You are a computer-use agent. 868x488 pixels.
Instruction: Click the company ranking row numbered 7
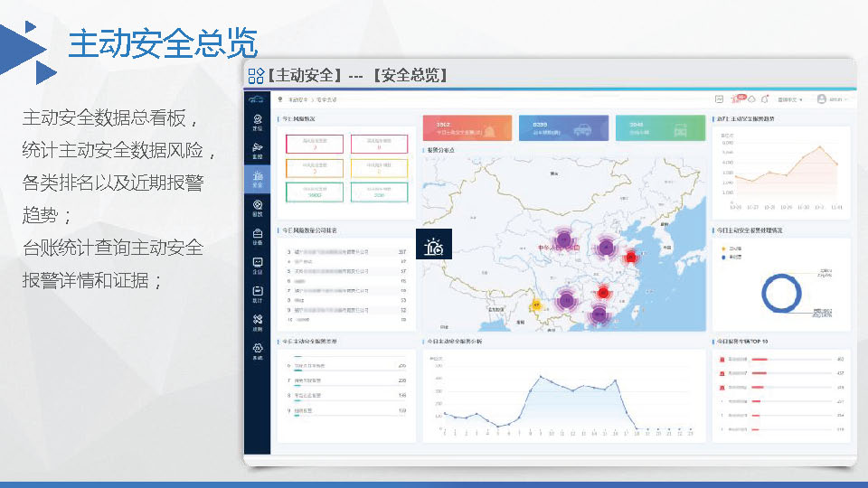click(x=346, y=290)
